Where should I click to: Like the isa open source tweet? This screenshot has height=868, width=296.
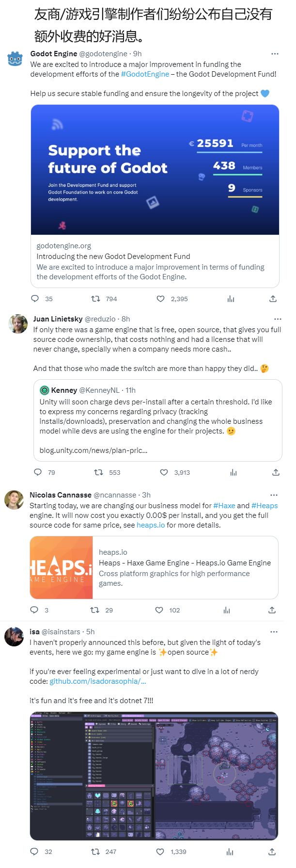[160, 852]
